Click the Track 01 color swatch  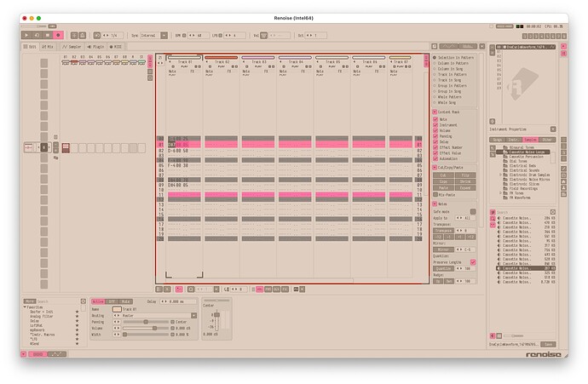point(117,309)
